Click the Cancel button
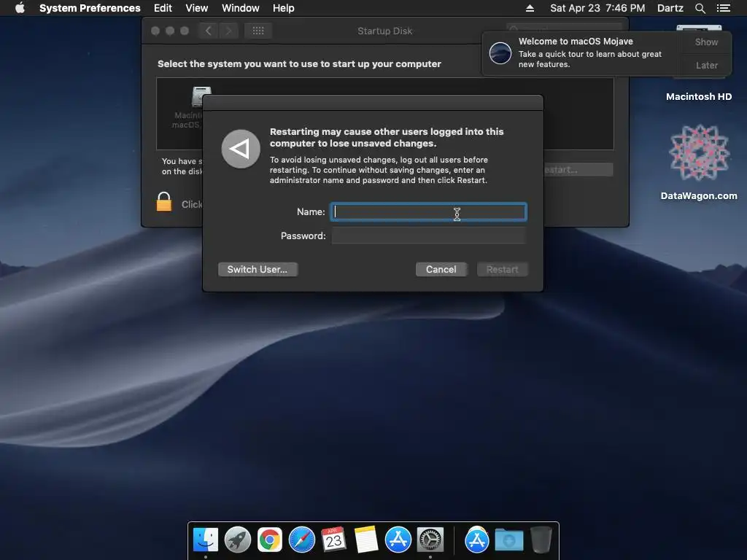The width and height of the screenshot is (747, 560). tap(441, 270)
